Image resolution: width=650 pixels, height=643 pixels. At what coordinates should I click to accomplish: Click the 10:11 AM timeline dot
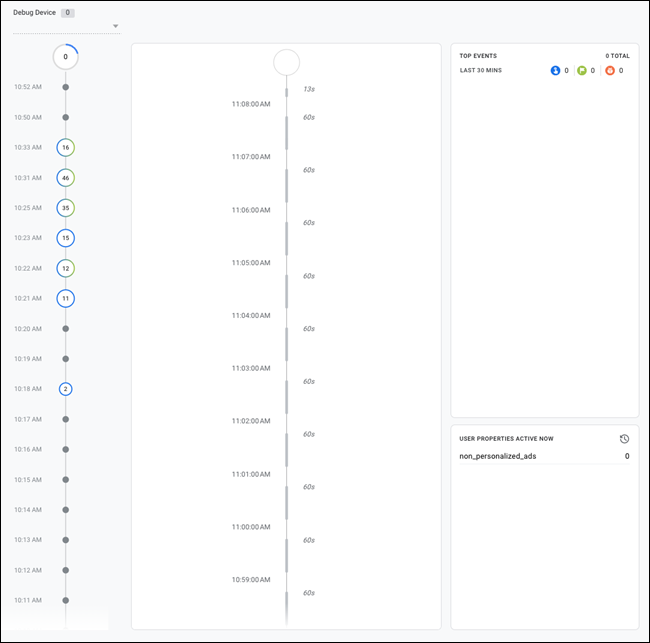(65, 600)
